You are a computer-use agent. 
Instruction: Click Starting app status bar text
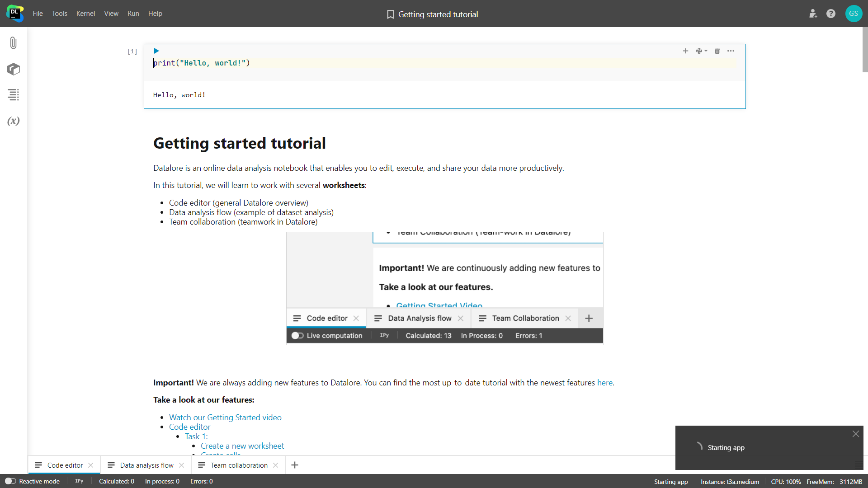(671, 482)
